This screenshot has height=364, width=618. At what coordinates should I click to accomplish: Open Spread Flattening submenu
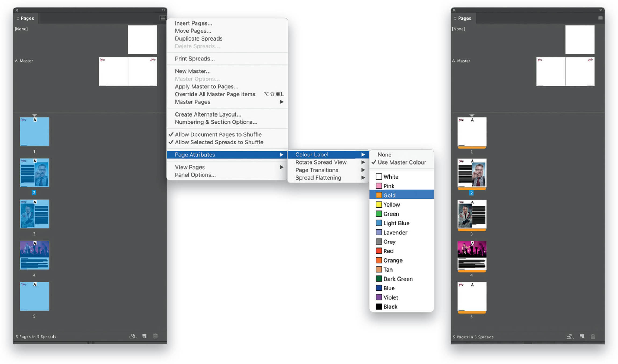point(328,178)
